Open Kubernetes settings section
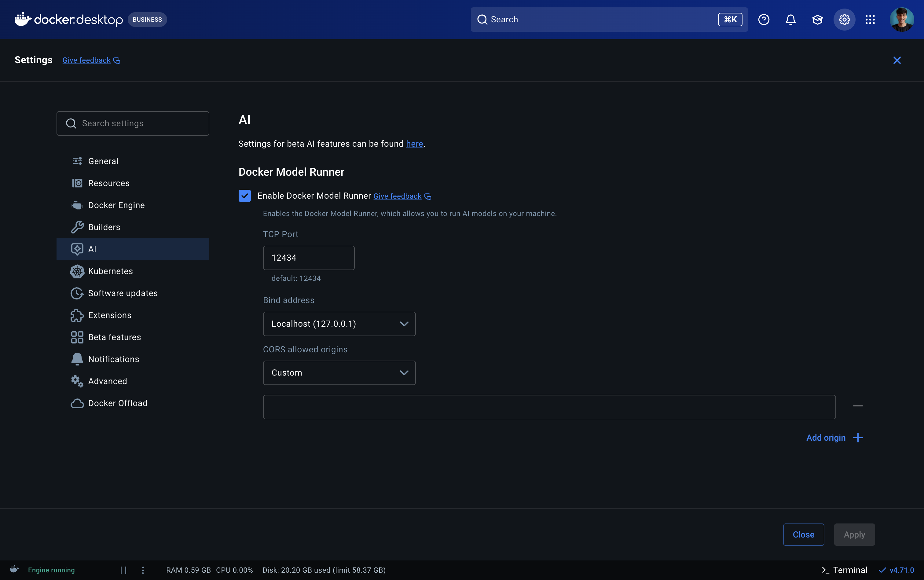 [133, 271]
